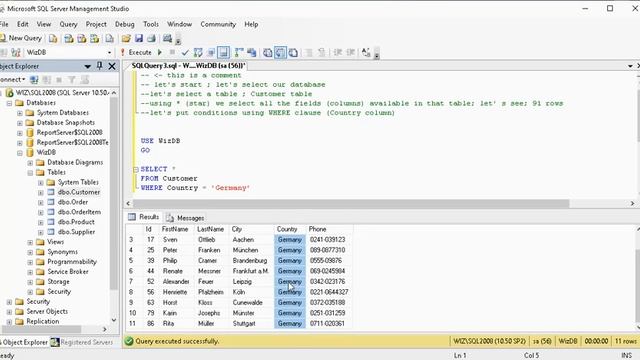This screenshot has width=640, height=360.
Task: Switch to the Results tab
Action: (144, 217)
